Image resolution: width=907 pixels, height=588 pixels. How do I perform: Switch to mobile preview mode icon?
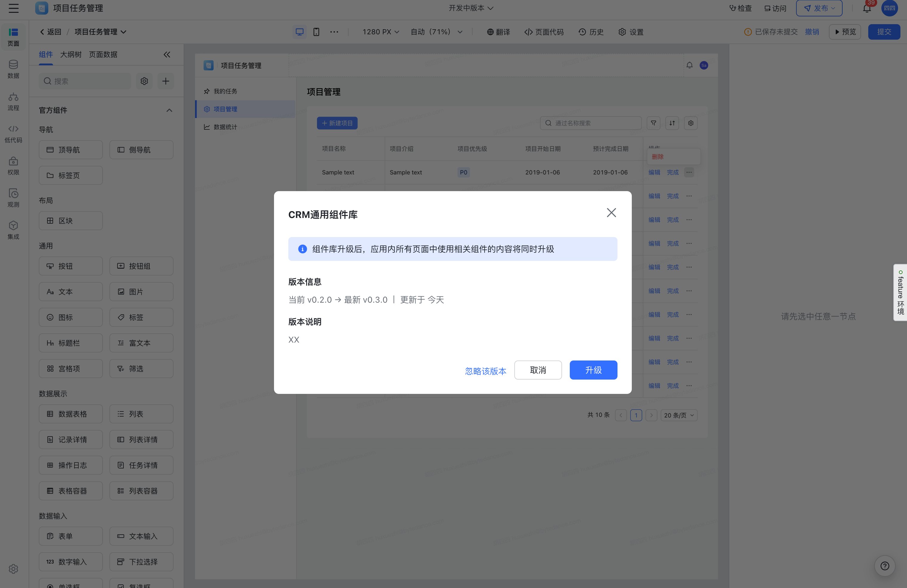[316, 32]
